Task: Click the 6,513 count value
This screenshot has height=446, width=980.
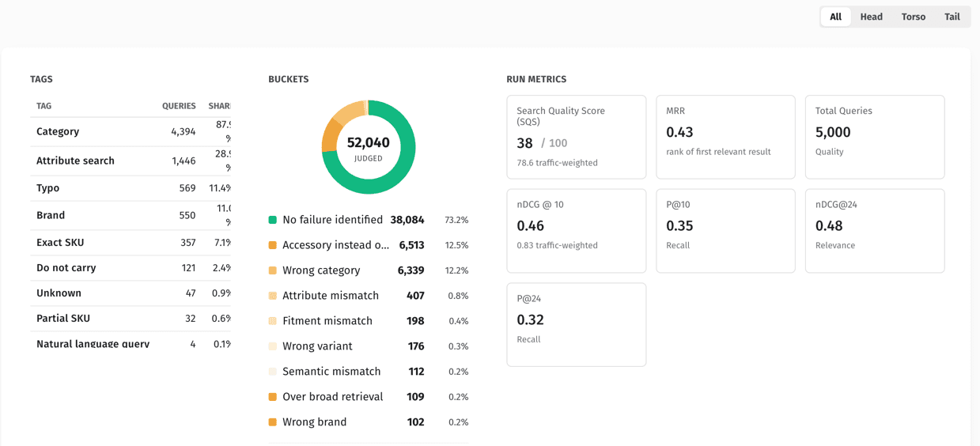Action: 411,245
